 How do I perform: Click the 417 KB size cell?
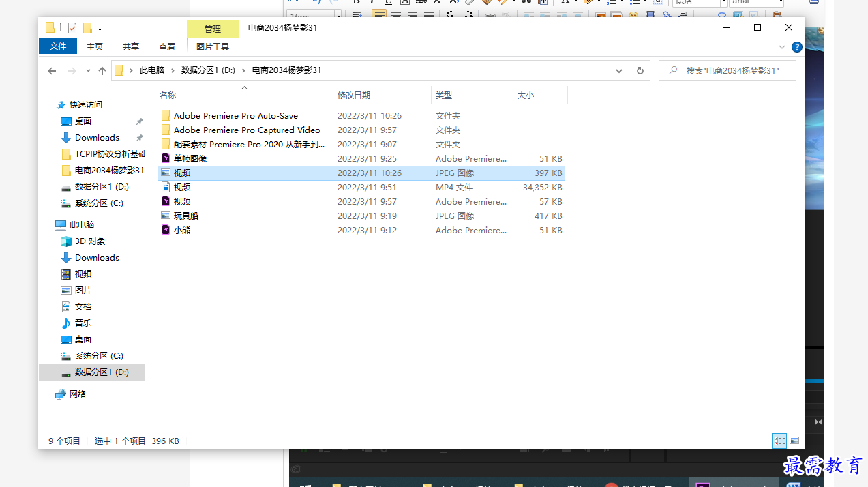[x=548, y=216]
